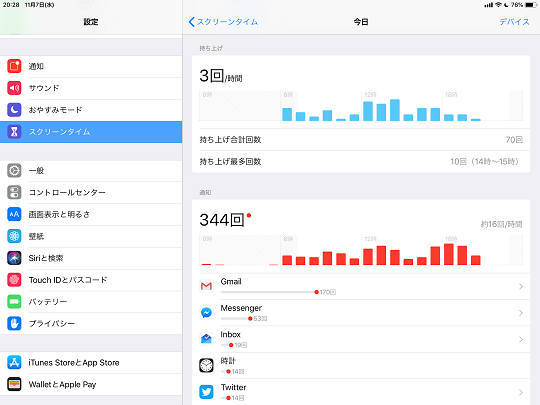Viewport: 540px width, 405px height.
Task: Expand the Gmail notifications row chevron
Action: pyautogui.click(x=521, y=287)
